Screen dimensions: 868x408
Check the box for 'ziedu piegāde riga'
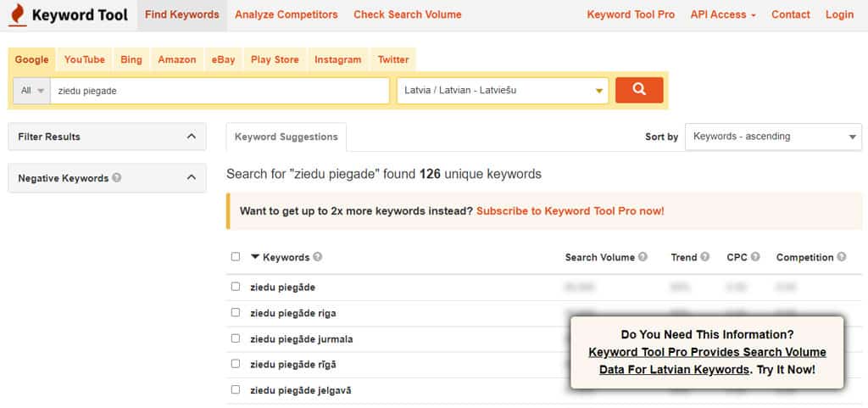point(236,313)
